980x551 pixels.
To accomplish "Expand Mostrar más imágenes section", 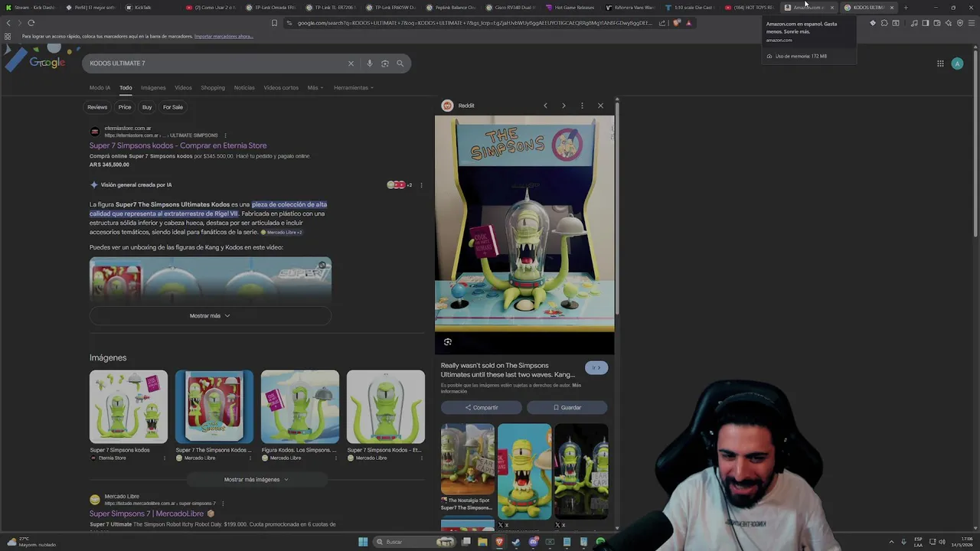I will (256, 480).
